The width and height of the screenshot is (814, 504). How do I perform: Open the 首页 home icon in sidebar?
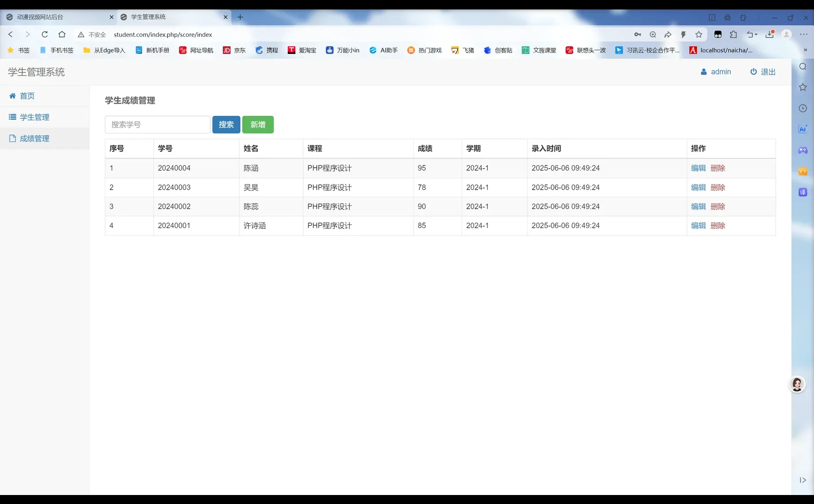click(x=13, y=96)
